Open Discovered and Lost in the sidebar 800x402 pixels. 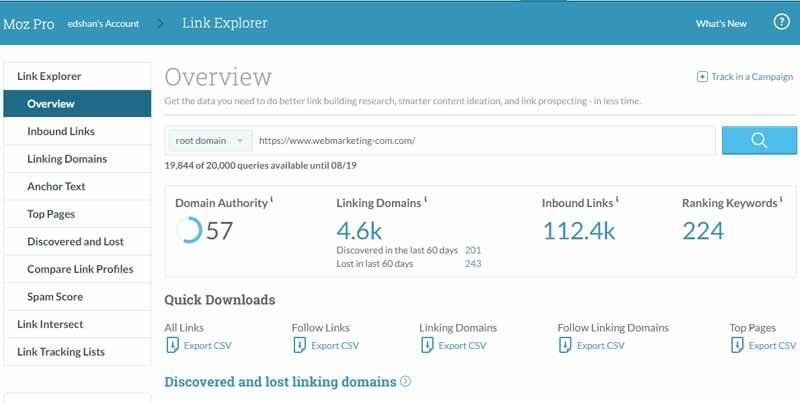[77, 241]
